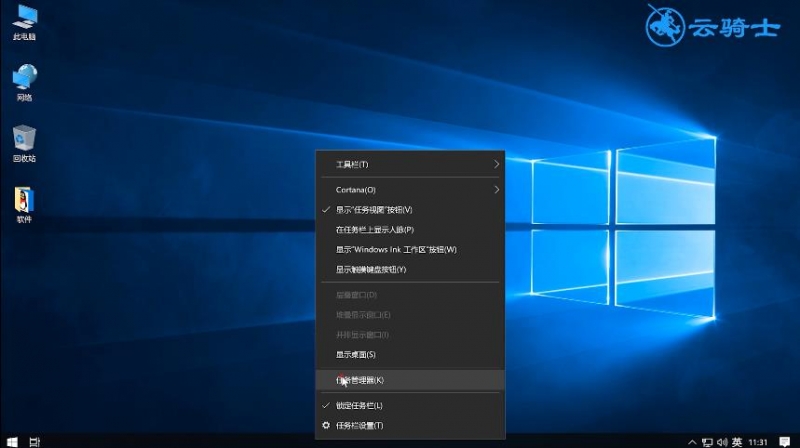
Task: Open the 11:31 clock in the tray
Action: (758, 442)
